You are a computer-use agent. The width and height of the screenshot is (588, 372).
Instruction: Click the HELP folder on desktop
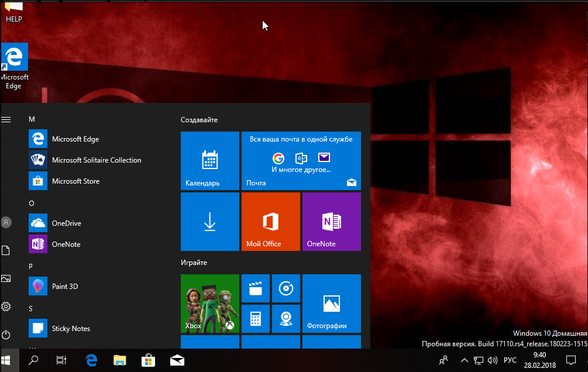(x=13, y=12)
